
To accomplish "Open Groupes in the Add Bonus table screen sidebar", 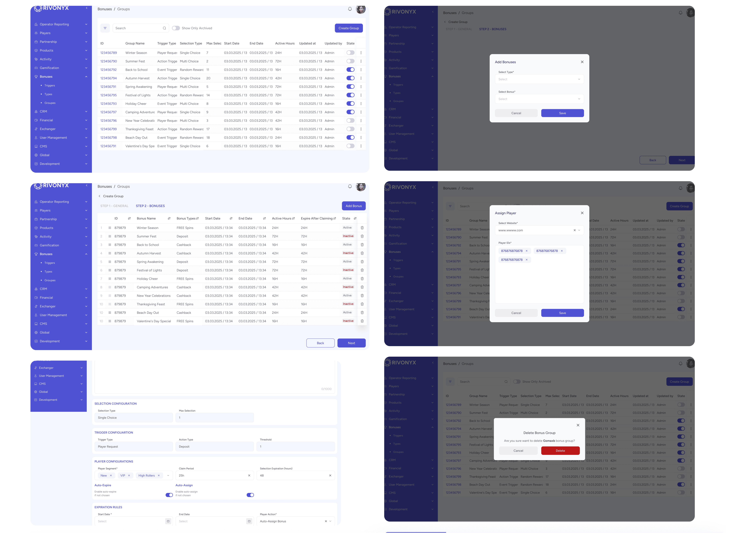I will pyautogui.click(x=50, y=280).
